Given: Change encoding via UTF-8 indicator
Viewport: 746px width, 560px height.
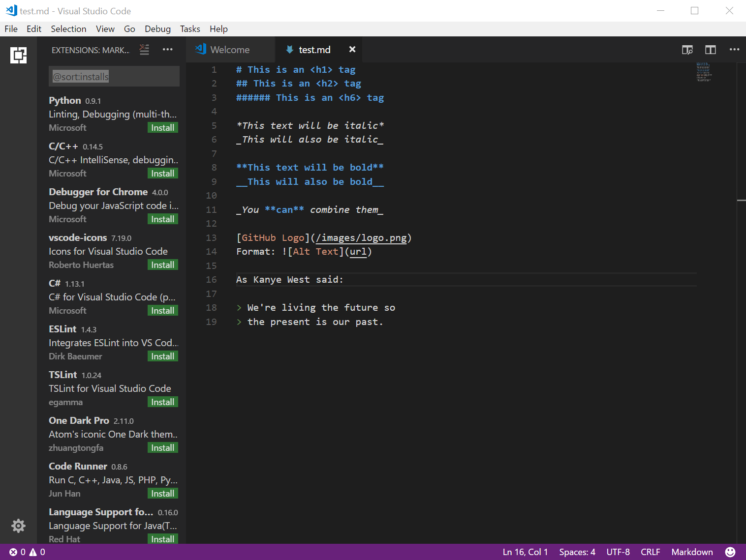Looking at the screenshot, I should click(x=618, y=552).
